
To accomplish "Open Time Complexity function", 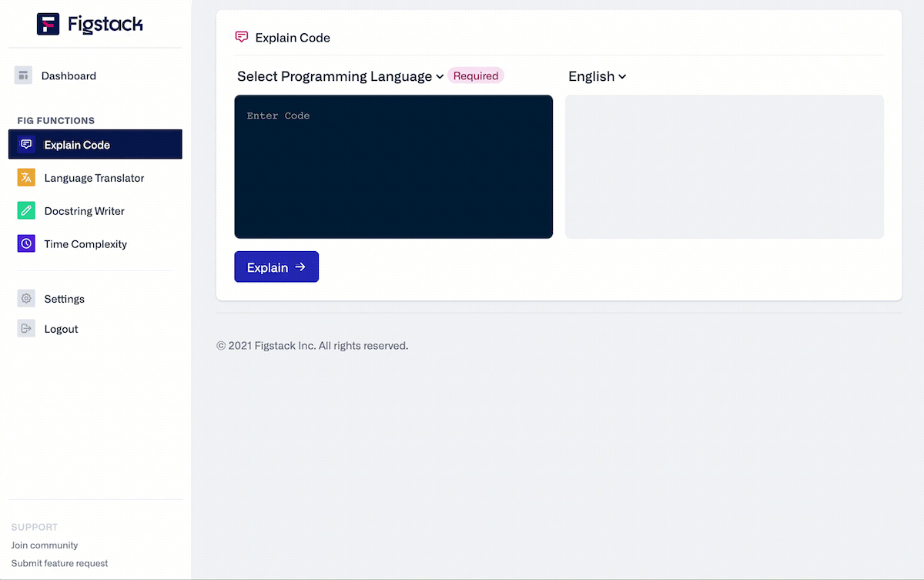I will (85, 244).
